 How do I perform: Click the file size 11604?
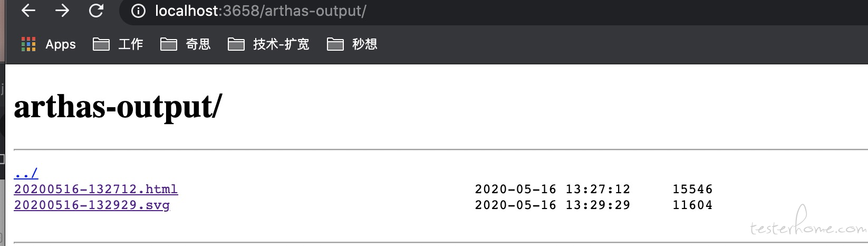tap(692, 205)
